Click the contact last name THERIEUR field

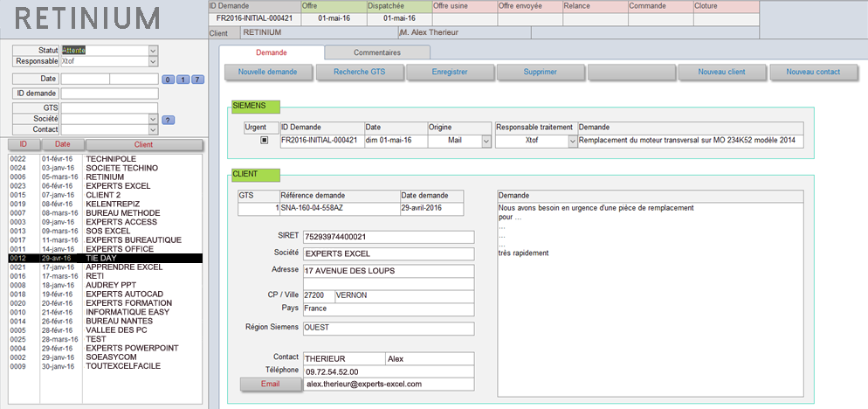344,359
